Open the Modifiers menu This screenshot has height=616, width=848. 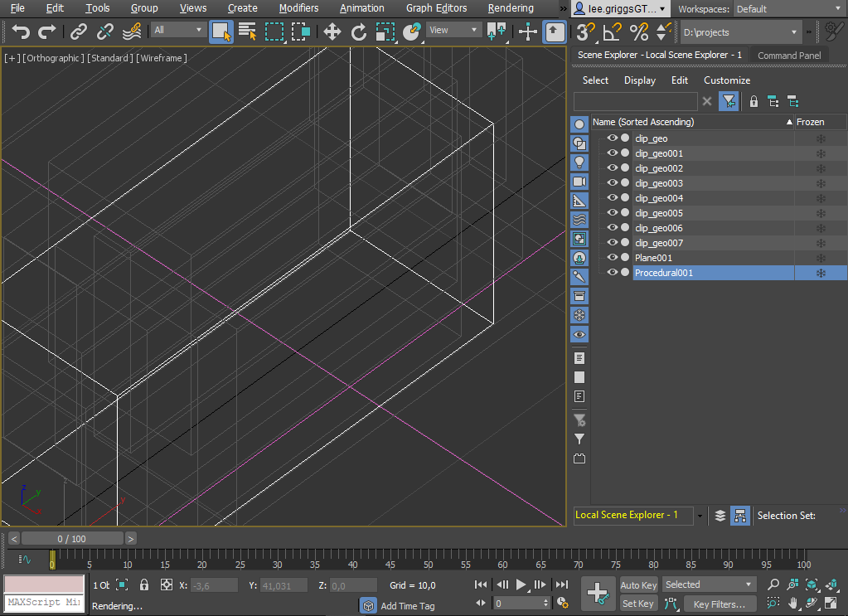tap(298, 8)
